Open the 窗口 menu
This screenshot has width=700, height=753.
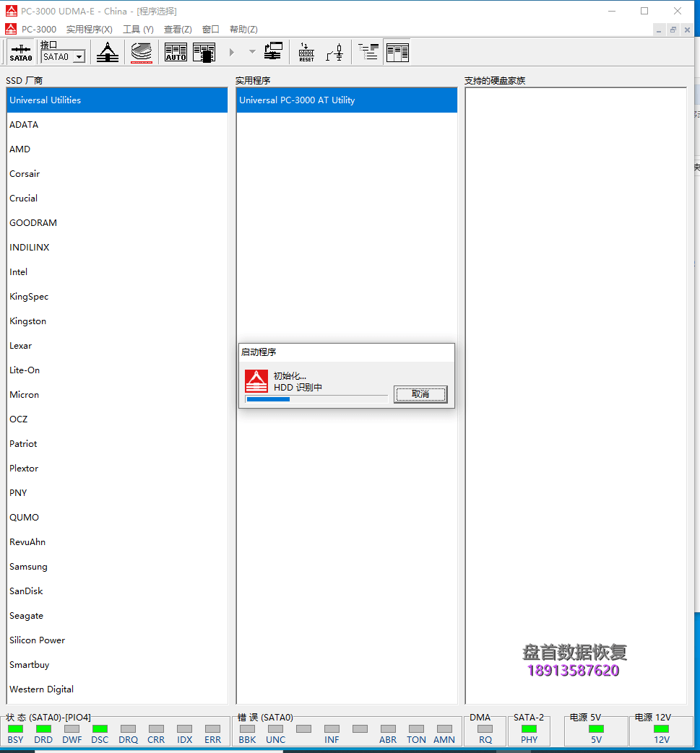[x=210, y=30]
